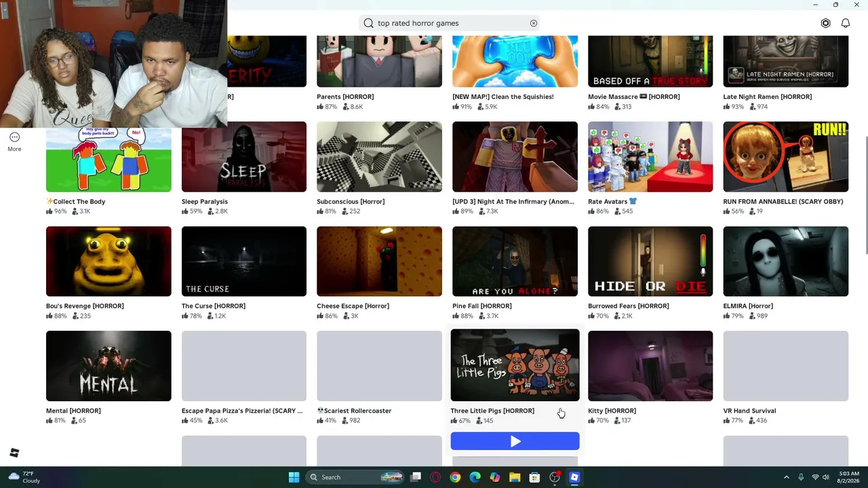The image size is (868, 488).
Task: Open OBS Studio from the taskbar
Action: point(554,477)
